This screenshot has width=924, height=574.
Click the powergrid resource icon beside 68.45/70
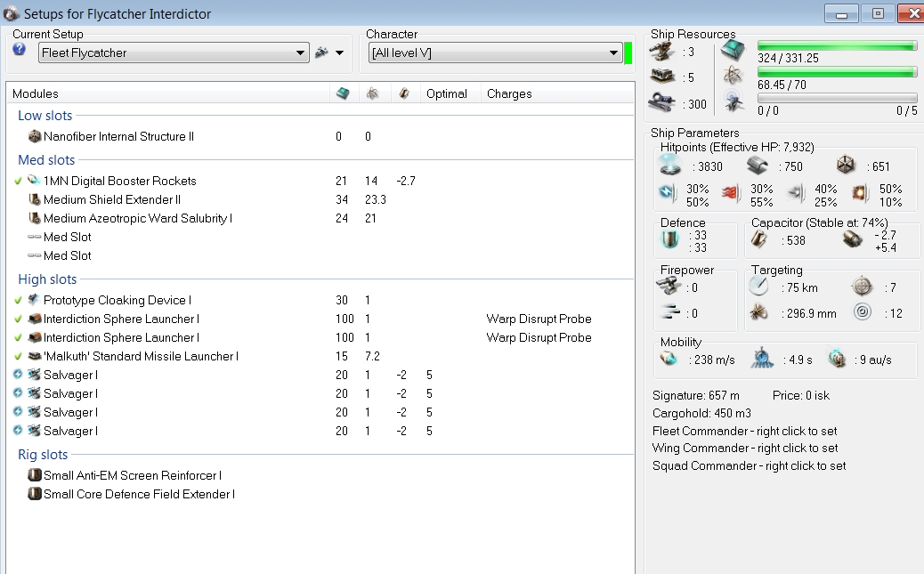coord(733,76)
